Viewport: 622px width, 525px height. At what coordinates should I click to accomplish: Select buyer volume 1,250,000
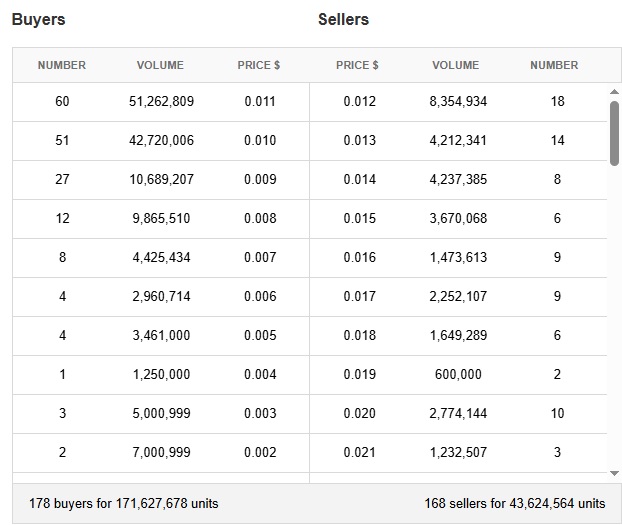point(161,374)
